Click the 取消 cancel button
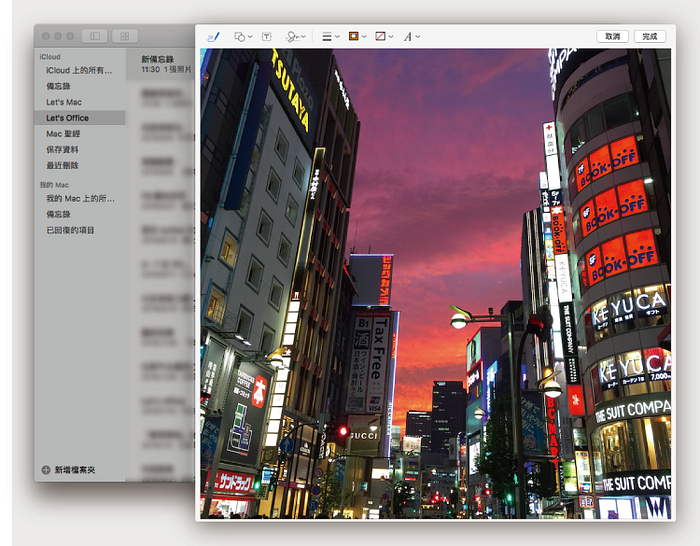The image size is (700, 546). pyautogui.click(x=612, y=36)
